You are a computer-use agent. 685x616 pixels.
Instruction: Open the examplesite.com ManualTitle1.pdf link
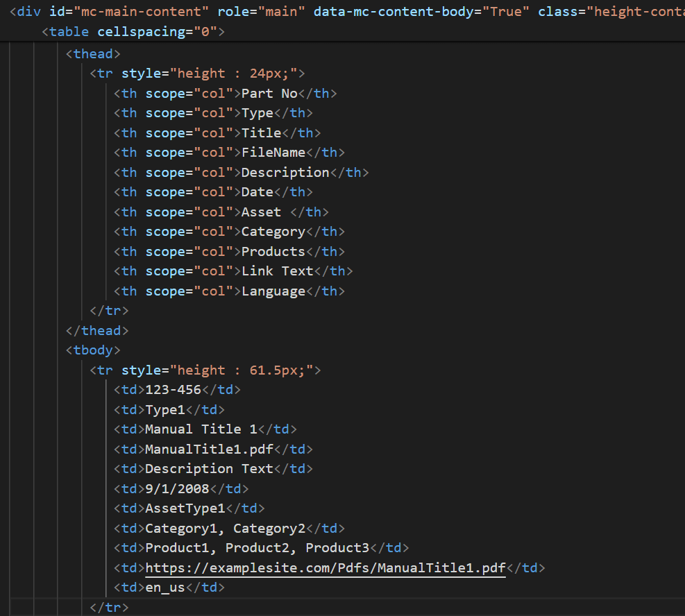325,568
